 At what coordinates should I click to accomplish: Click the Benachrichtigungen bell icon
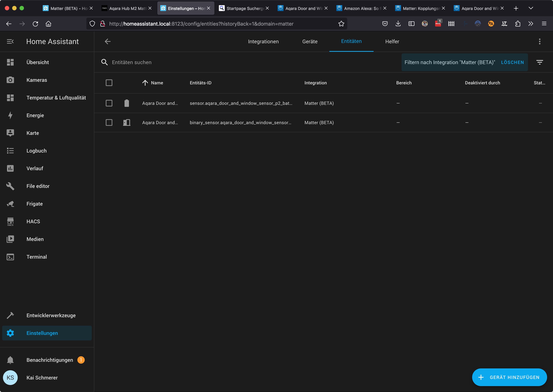point(10,360)
